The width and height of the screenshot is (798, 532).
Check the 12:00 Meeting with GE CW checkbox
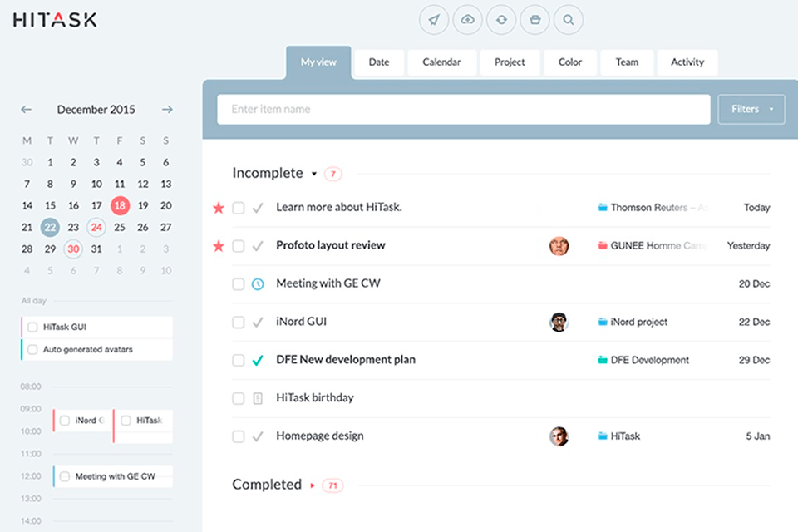[x=65, y=476]
